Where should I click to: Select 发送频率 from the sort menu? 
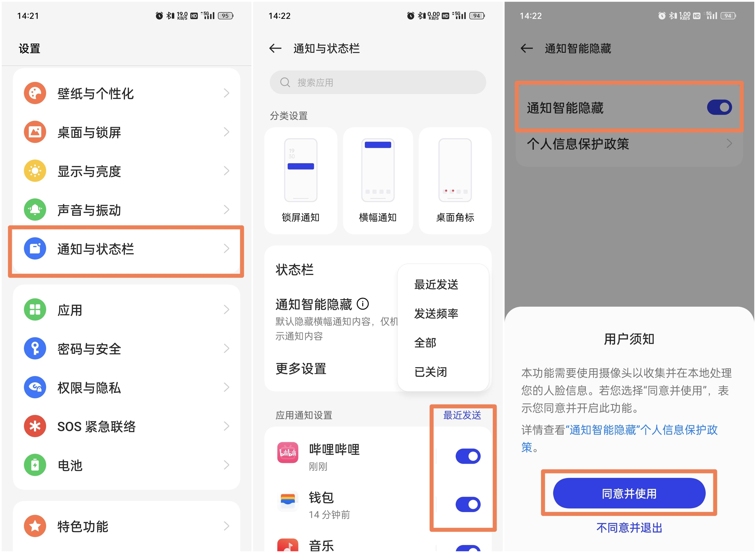pyautogui.click(x=436, y=313)
